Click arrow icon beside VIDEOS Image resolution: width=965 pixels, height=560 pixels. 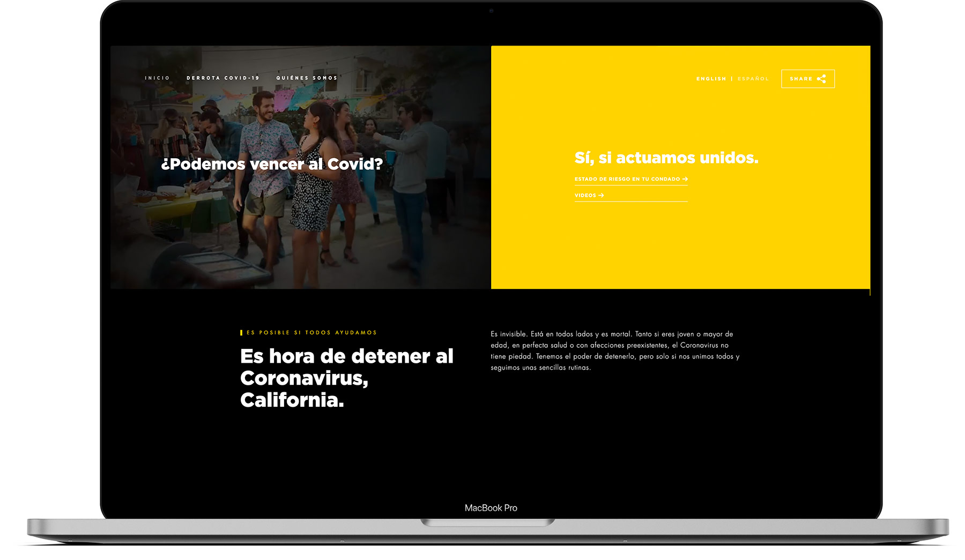click(x=601, y=196)
